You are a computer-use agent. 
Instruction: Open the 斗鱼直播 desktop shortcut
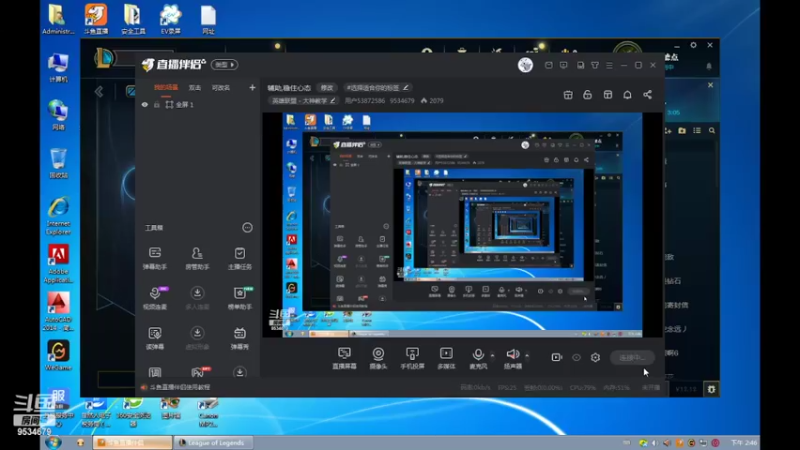click(x=95, y=19)
